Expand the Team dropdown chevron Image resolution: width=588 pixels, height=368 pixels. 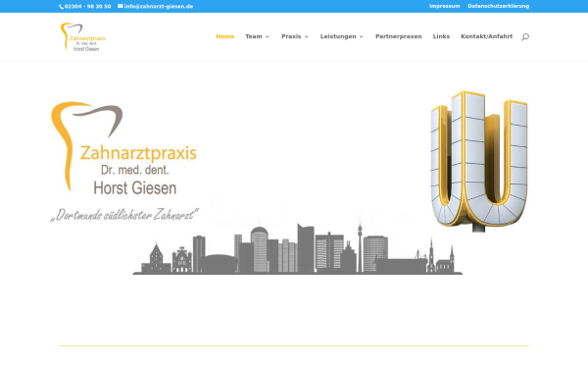click(268, 37)
